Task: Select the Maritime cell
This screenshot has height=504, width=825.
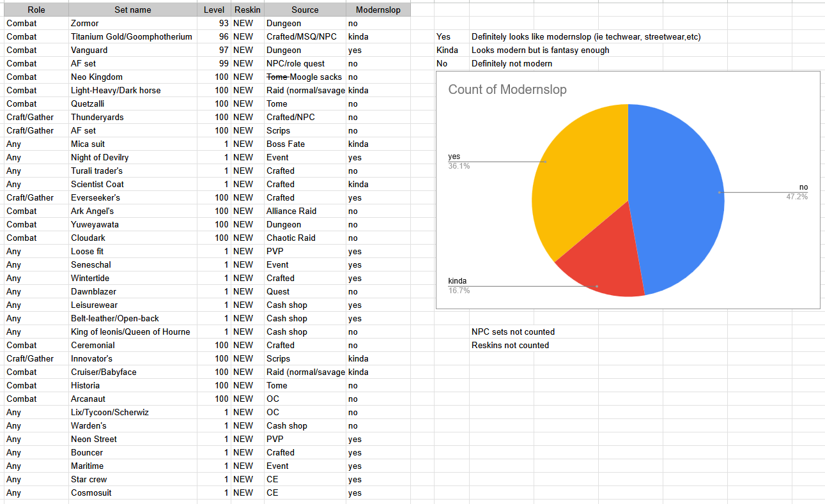Action: (x=133, y=466)
